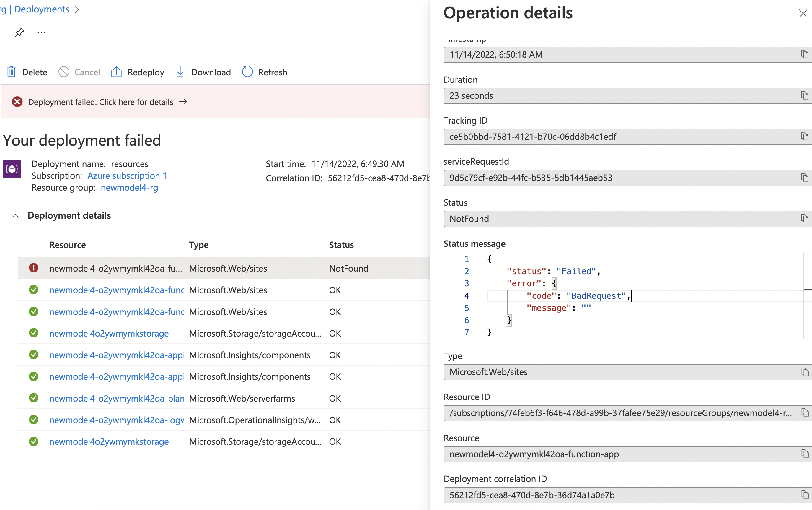Collapse the Deployment details section
This screenshot has width=812, height=510.
15,216
